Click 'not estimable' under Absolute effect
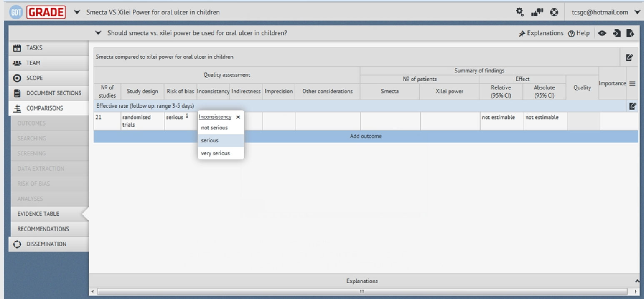Viewport: 644px width, 299px height. (542, 117)
